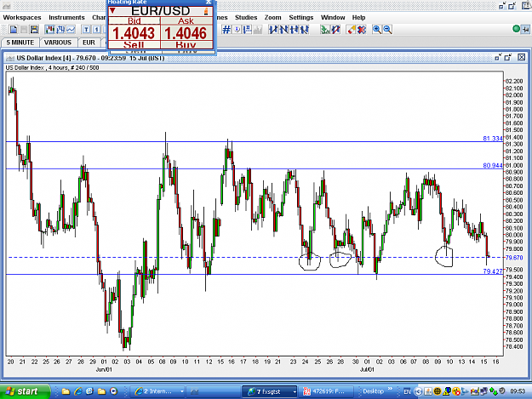Image resolution: width=532 pixels, height=399 pixels.
Task: Select the line chart type icon
Action: tap(71, 30)
